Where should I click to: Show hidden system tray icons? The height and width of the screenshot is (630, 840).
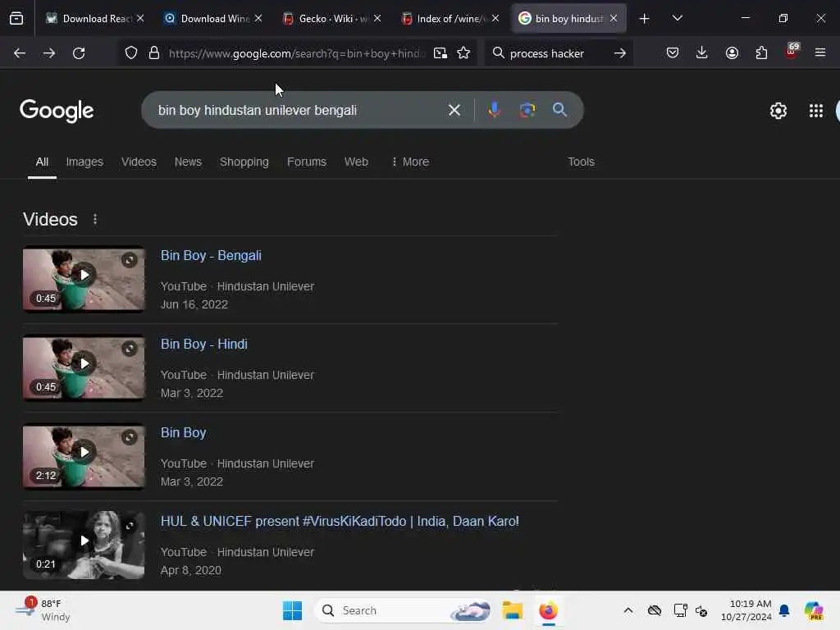tap(628, 610)
